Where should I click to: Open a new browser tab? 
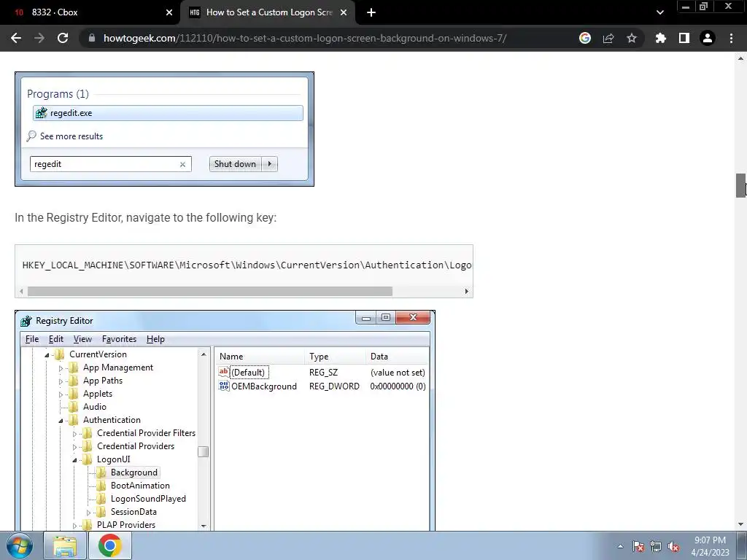point(371,12)
